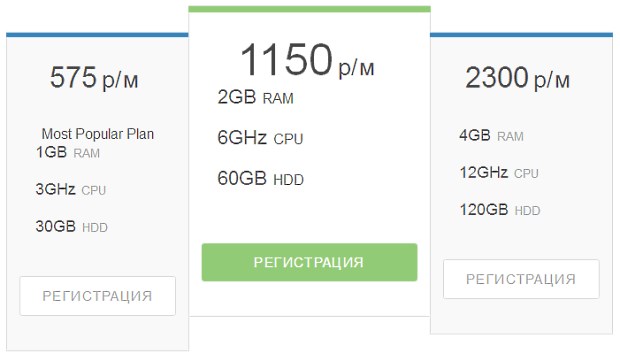Click the 4GB RAM feature line

click(x=491, y=136)
